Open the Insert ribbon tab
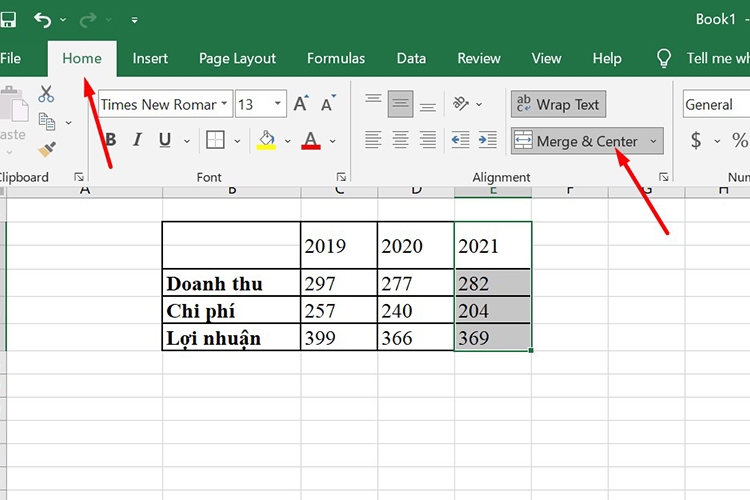This screenshot has width=750, height=500. pyautogui.click(x=150, y=58)
